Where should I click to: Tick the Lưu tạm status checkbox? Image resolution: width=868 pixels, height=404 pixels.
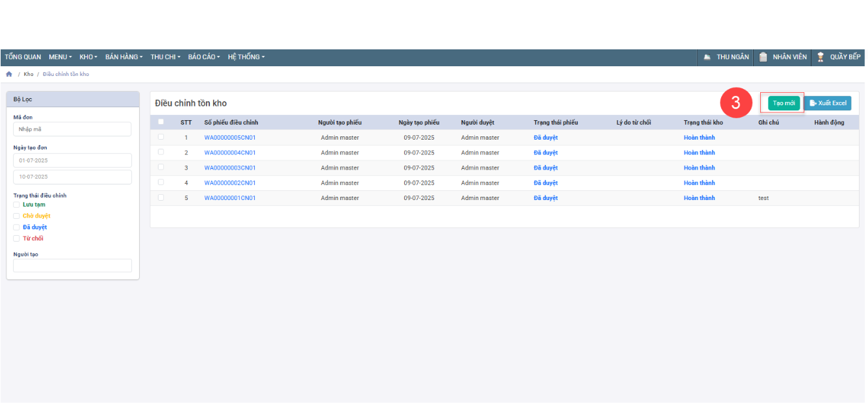[17, 205]
